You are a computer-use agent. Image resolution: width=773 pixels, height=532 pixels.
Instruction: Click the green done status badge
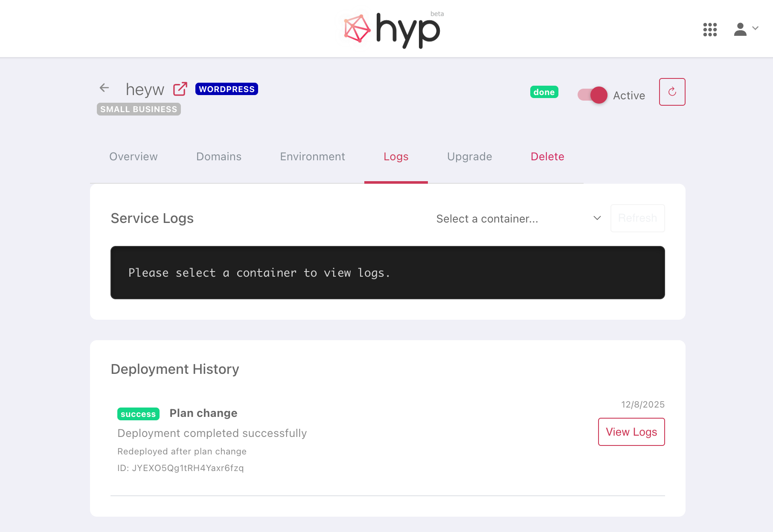(x=544, y=92)
